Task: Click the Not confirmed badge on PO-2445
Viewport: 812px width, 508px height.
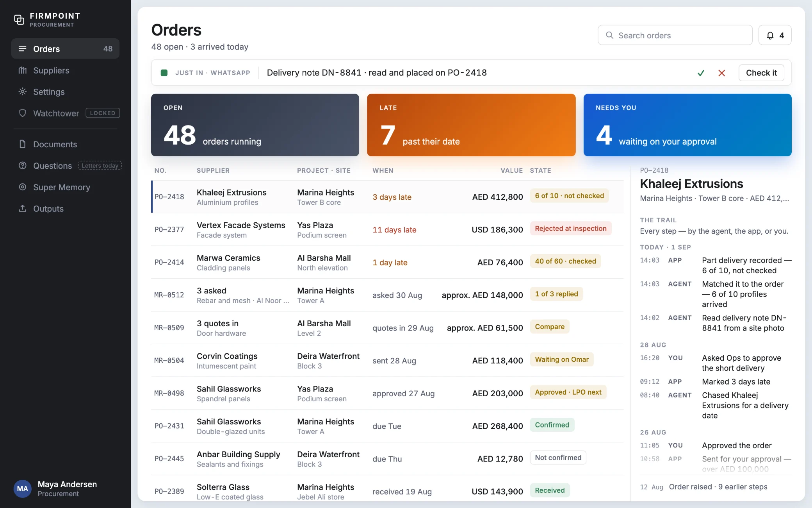Action: click(x=558, y=458)
